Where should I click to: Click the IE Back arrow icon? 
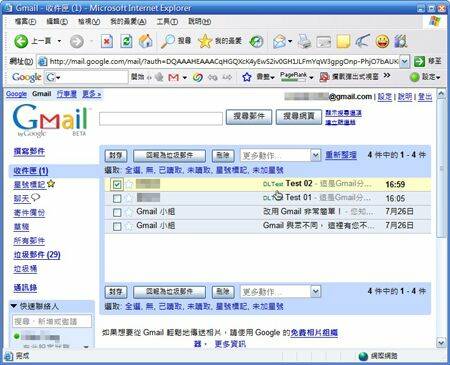tap(21, 41)
